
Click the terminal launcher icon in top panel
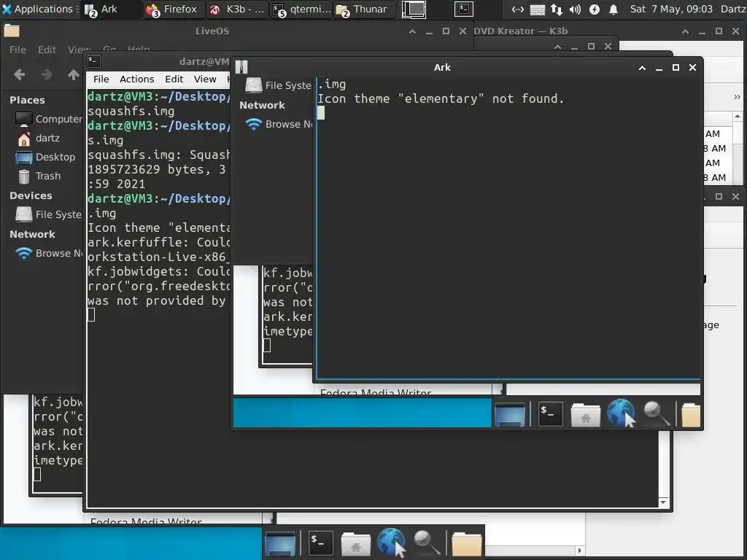point(463,9)
